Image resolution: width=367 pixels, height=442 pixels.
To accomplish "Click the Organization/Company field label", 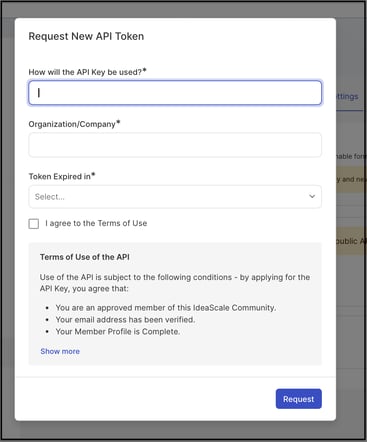I will [74, 124].
